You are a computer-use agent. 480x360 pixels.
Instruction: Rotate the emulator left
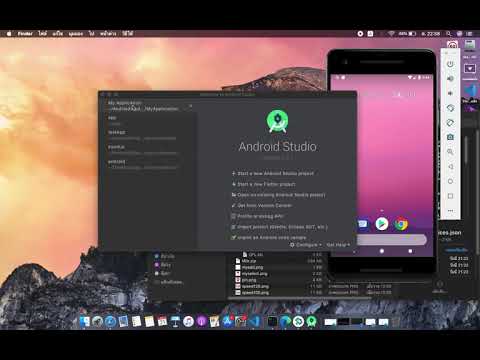[450, 108]
